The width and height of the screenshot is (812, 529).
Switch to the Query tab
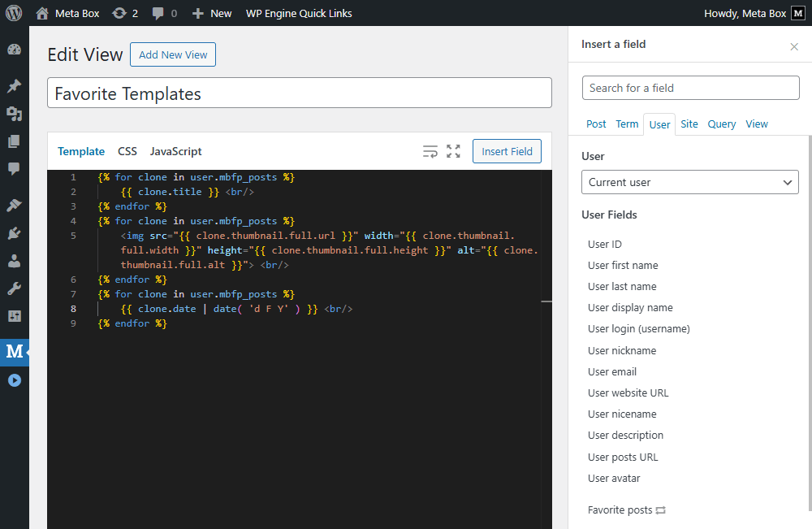721,124
